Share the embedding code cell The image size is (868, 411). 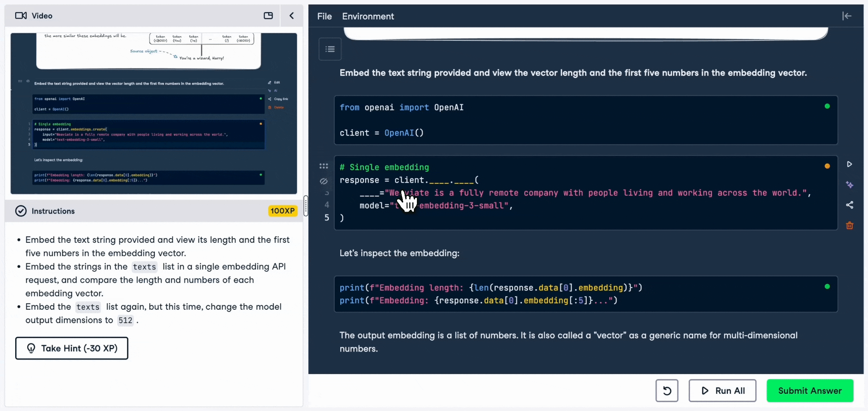850,205
